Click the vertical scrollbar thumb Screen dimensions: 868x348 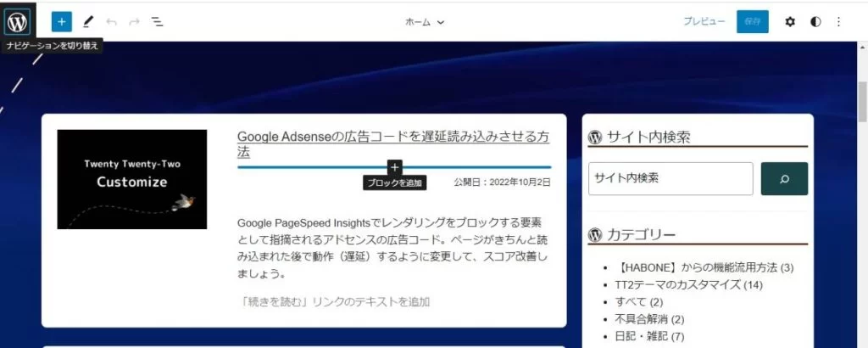pyautogui.click(x=862, y=102)
